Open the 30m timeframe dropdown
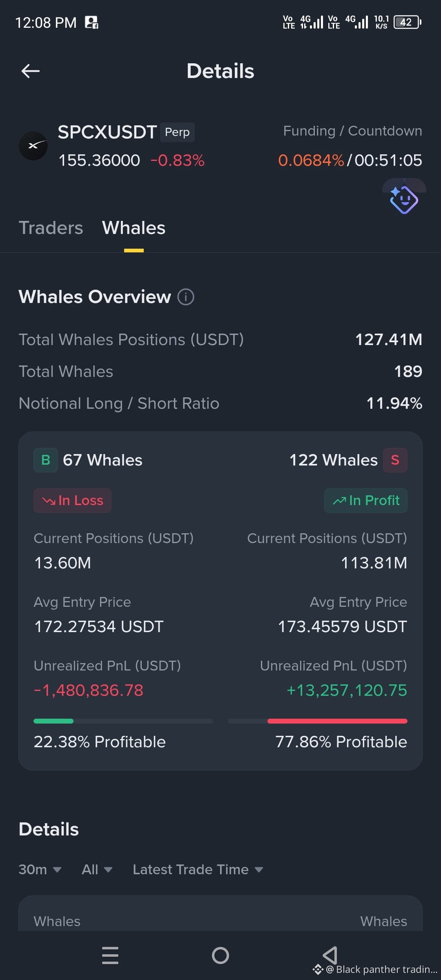Screen dimensions: 441x980 40,869
